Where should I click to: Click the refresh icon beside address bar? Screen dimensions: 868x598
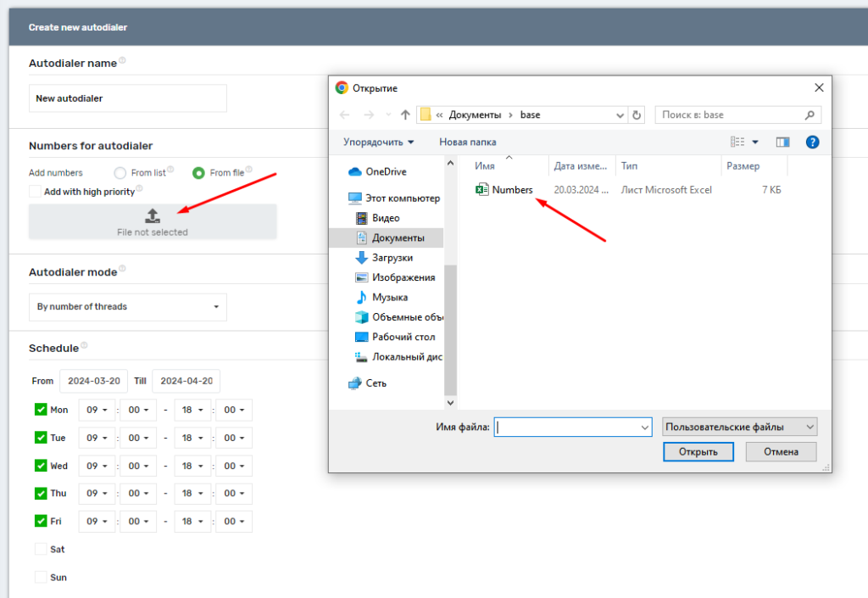click(637, 115)
